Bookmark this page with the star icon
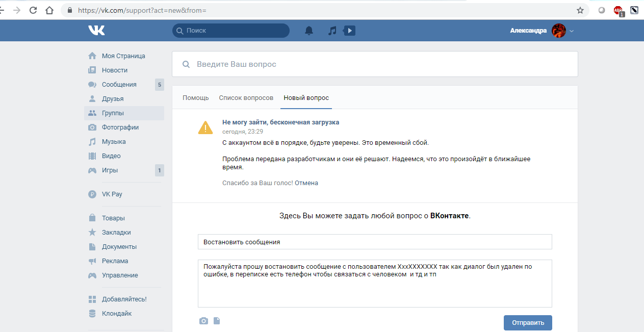 [580, 10]
